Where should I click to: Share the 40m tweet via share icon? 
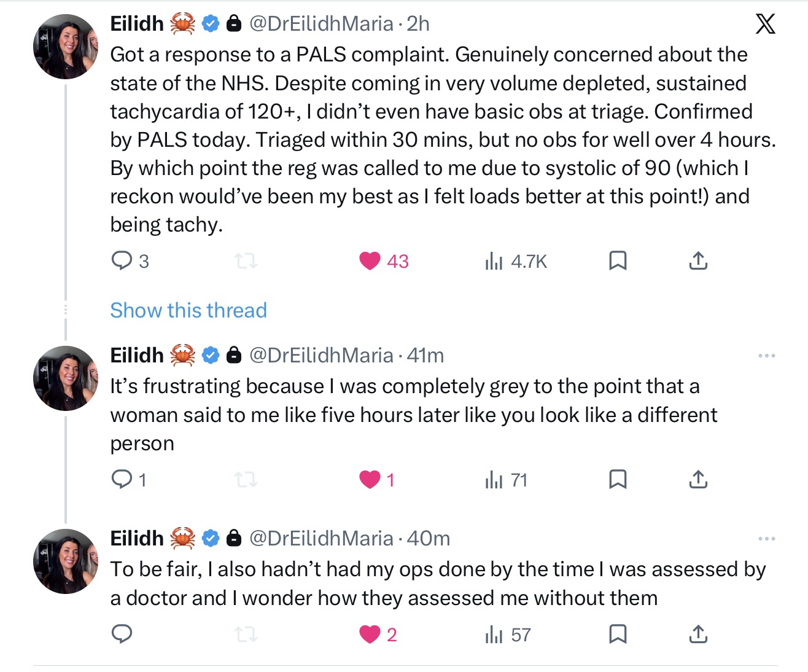coord(698,634)
